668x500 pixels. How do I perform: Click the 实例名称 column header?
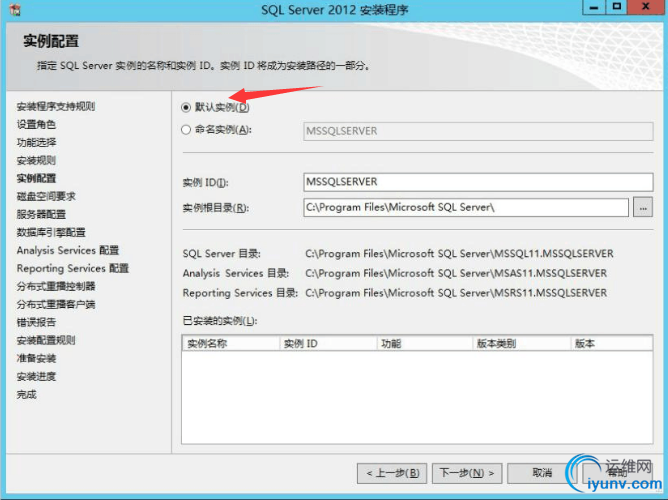[x=231, y=344]
